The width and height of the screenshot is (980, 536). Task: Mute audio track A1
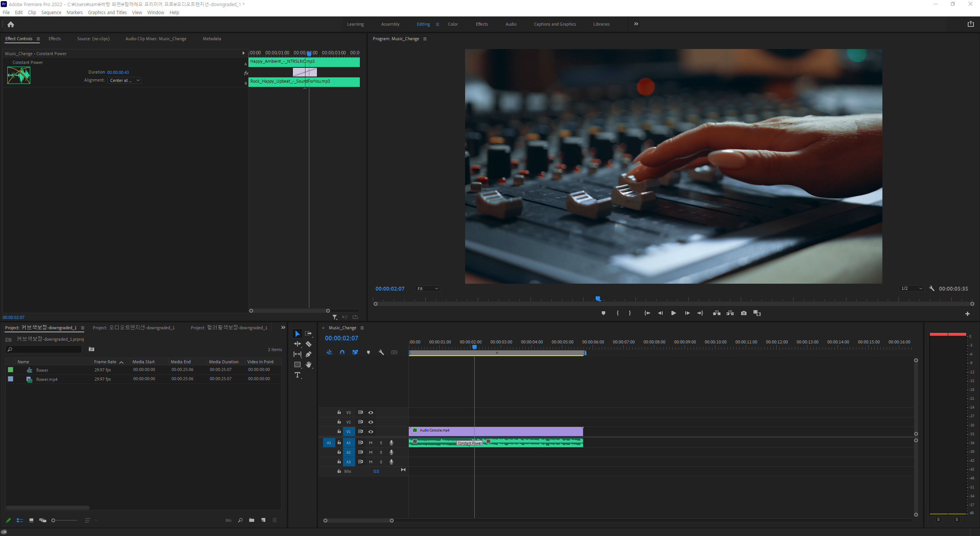371,443
